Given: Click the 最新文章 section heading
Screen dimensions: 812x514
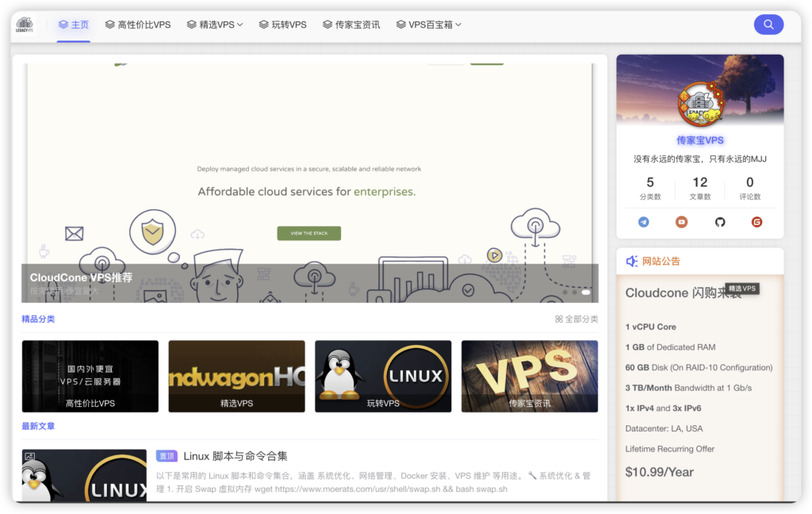Looking at the screenshot, I should click(x=38, y=427).
